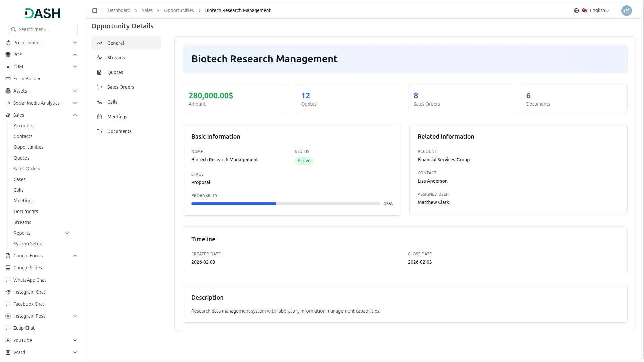The width and height of the screenshot is (644, 362).
Task: Click the probability progress bar
Action: [x=285, y=204]
